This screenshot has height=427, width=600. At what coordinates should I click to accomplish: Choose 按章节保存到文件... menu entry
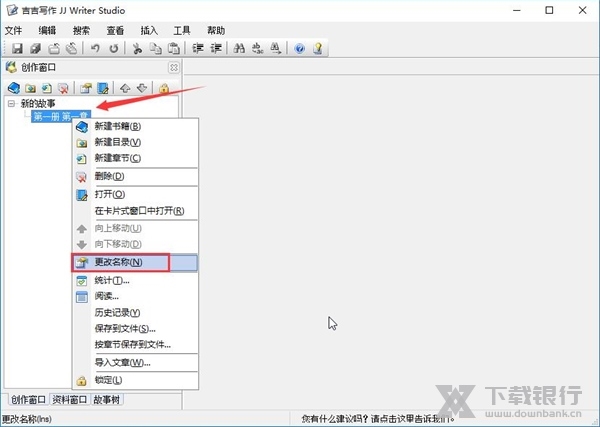135,345
